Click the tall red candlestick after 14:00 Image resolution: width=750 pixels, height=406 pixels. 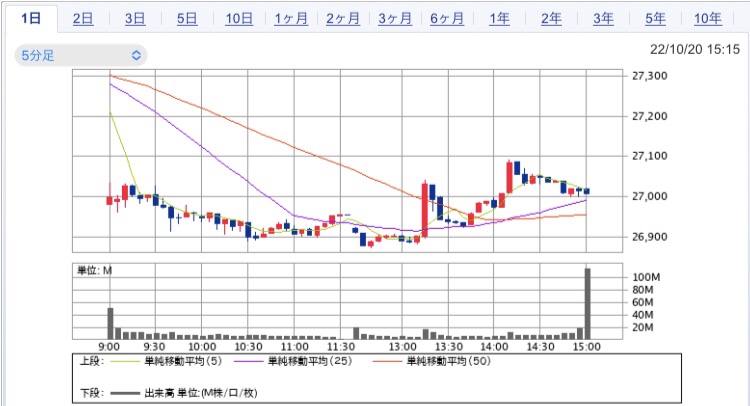click(509, 176)
